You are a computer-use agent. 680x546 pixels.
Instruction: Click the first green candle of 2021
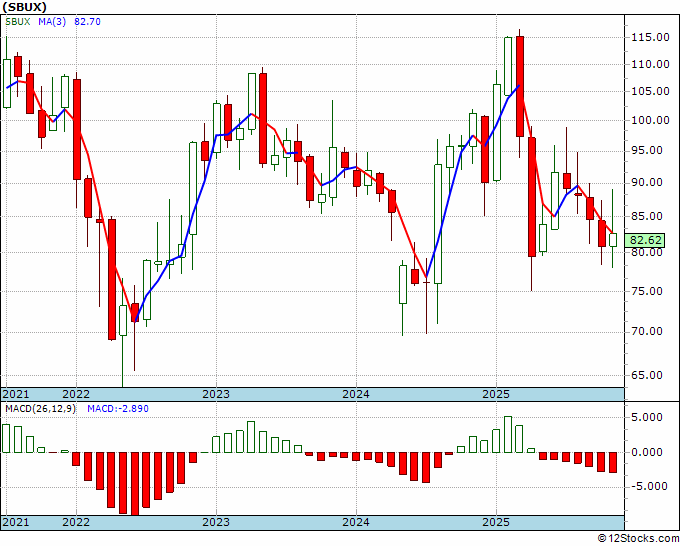pos(7,83)
